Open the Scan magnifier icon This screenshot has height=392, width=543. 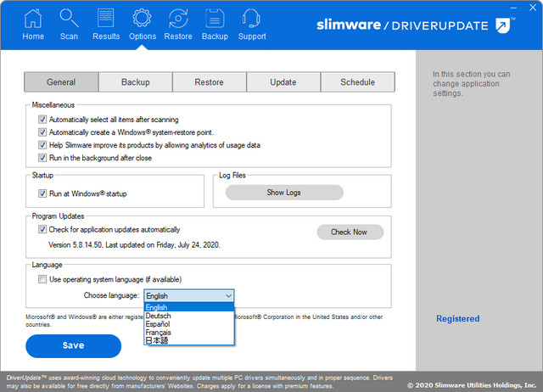pyautogui.click(x=69, y=19)
